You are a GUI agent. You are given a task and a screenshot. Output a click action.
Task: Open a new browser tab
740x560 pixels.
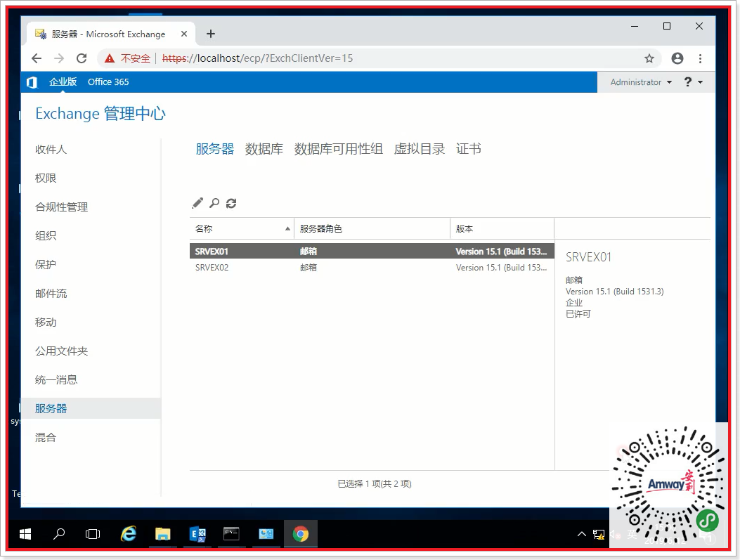point(211,34)
